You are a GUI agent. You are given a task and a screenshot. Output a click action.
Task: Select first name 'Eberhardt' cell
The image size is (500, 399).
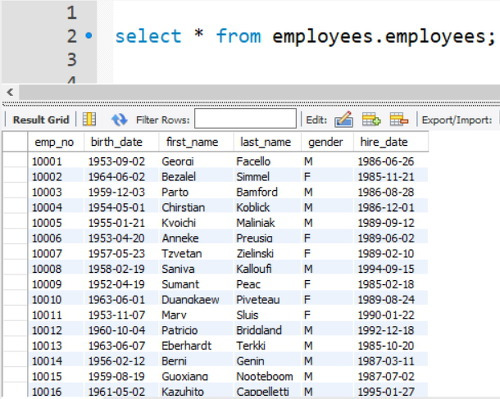196,346
